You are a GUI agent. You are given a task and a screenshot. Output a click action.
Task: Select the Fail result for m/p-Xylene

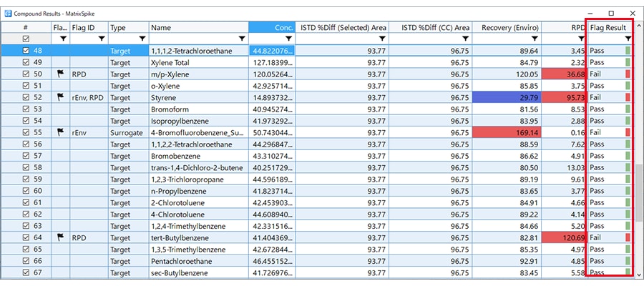pos(597,74)
